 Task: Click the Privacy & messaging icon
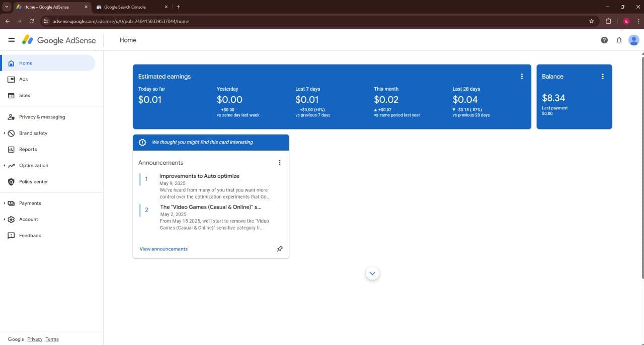click(11, 117)
